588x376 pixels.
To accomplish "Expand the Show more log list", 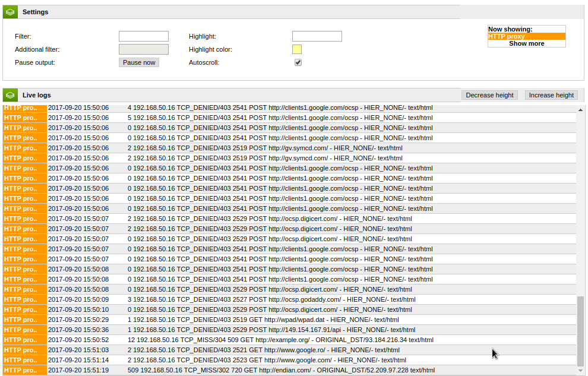I will click(x=526, y=44).
